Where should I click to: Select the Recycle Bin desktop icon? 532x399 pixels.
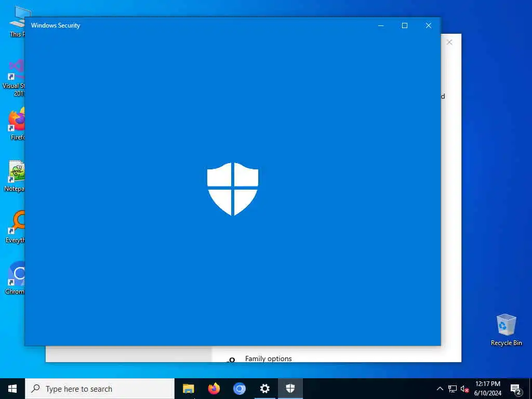click(x=506, y=329)
